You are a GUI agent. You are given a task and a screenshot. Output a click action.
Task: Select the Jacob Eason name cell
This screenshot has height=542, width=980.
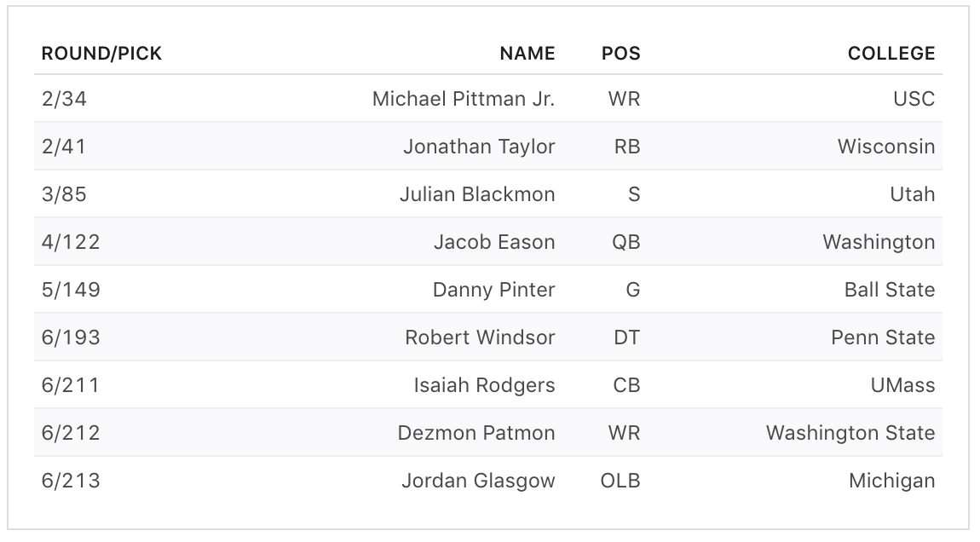tap(494, 242)
